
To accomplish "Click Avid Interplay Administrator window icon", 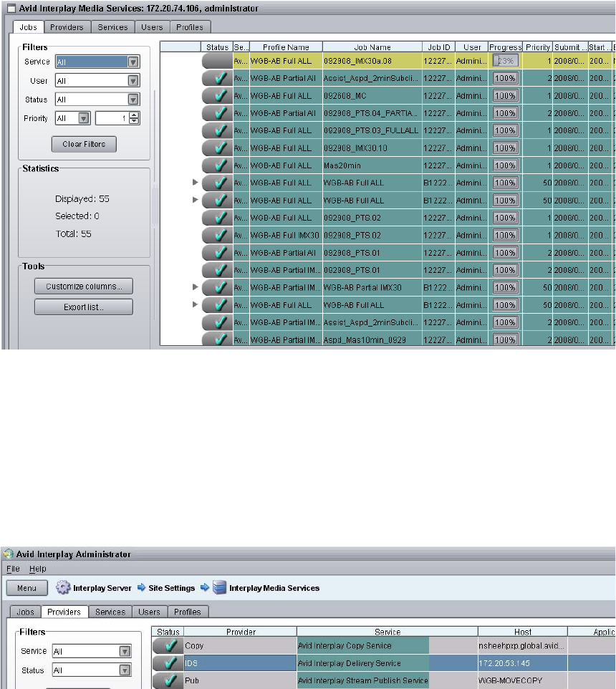I will click(8, 554).
